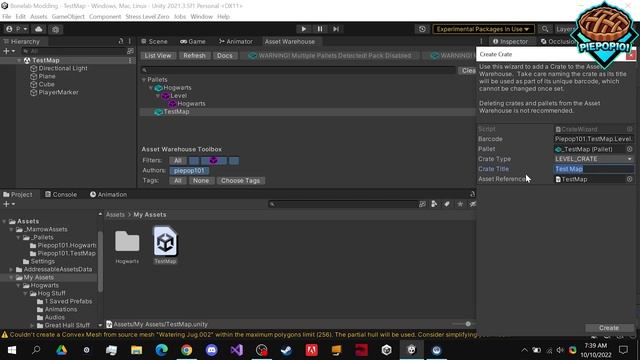640x360 pixels.
Task: Toggle hidden packages visibility icon in Project
Action: coord(472,204)
